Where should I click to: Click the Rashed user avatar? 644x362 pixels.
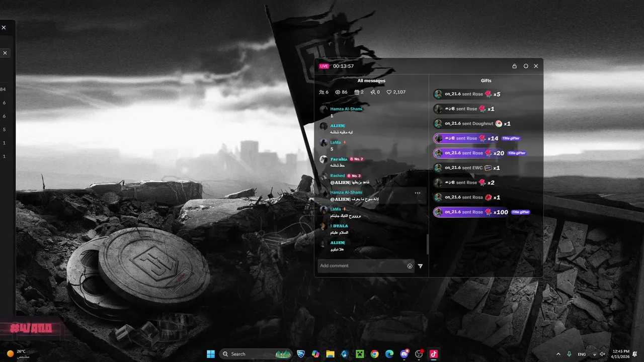pos(324,176)
